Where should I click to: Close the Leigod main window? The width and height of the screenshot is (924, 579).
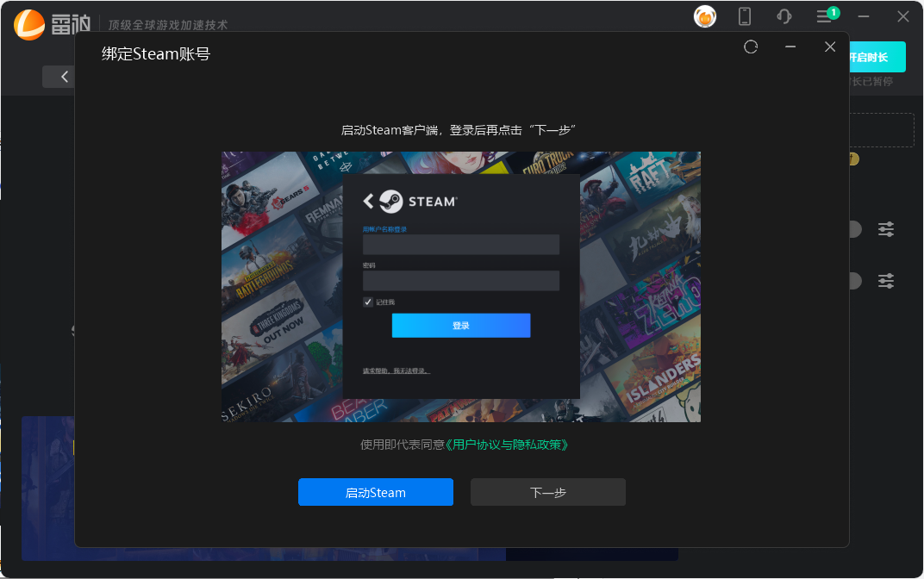(x=902, y=16)
